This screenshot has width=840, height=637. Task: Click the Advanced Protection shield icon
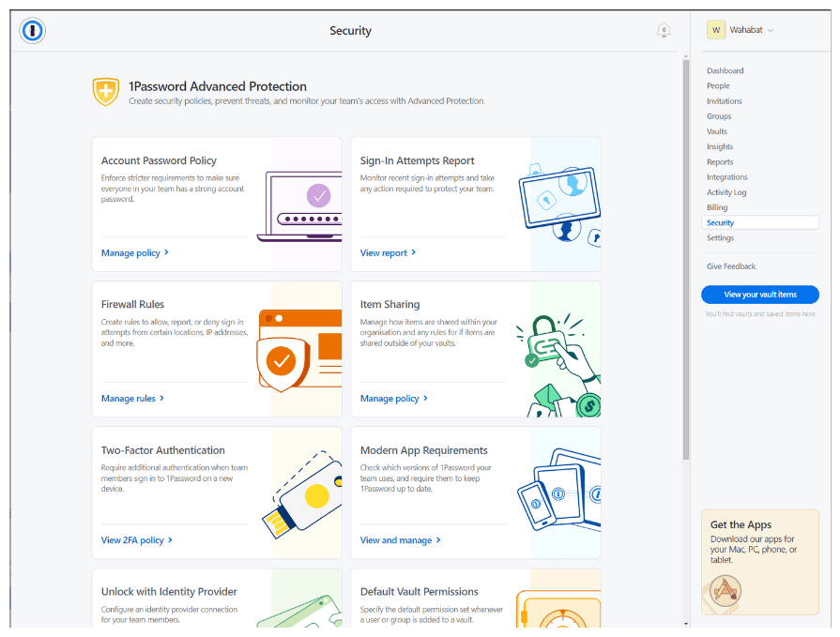click(106, 91)
